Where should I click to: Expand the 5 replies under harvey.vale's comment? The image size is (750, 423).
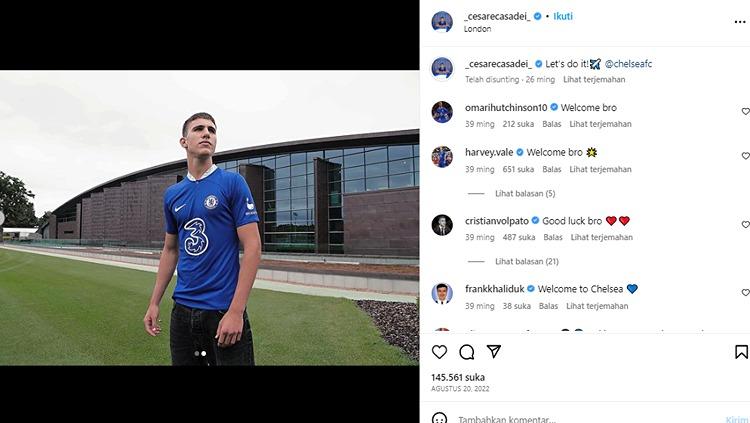(x=523, y=194)
